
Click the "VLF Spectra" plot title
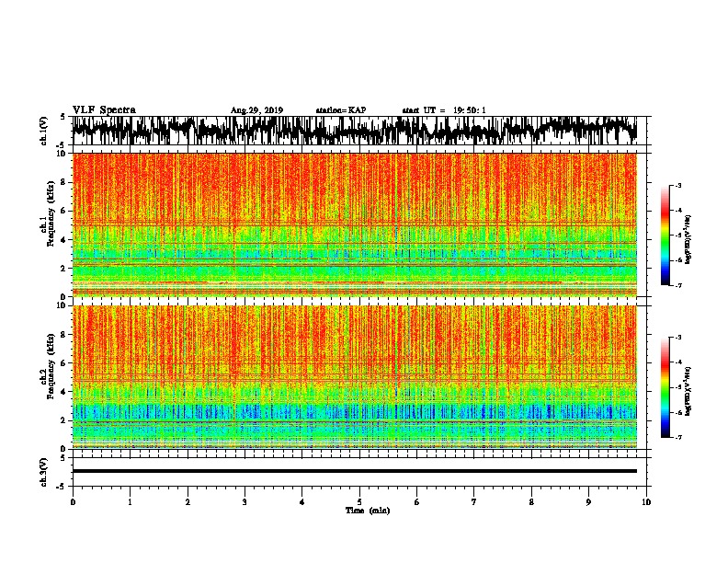point(104,109)
